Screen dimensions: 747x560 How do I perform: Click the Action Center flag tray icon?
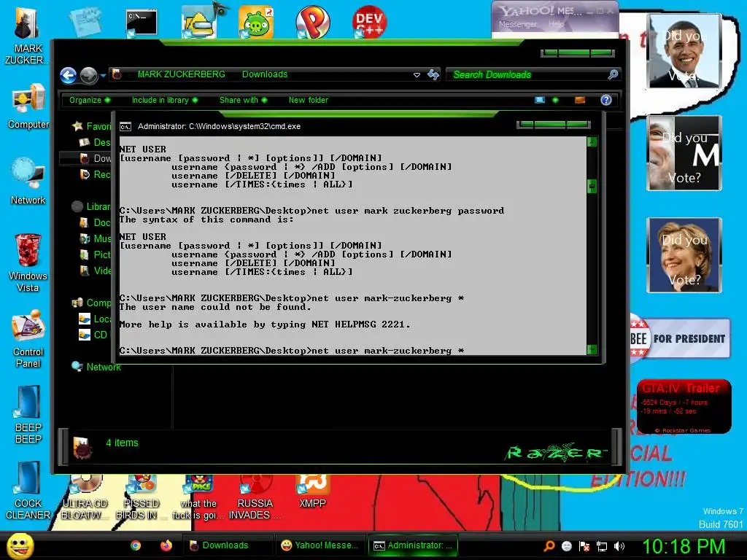coord(584,546)
